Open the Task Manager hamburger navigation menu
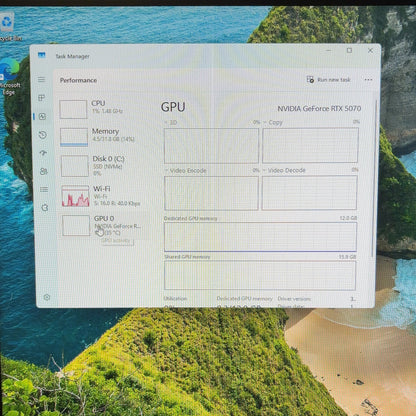 point(41,79)
